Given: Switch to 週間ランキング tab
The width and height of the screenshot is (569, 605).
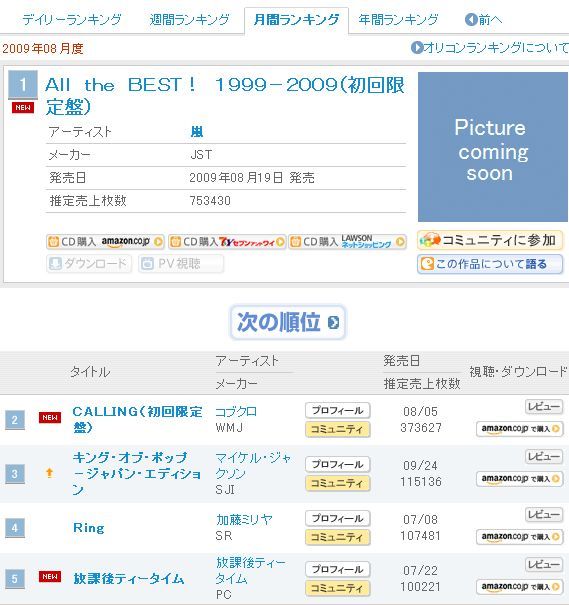Looking at the screenshot, I should (189, 19).
